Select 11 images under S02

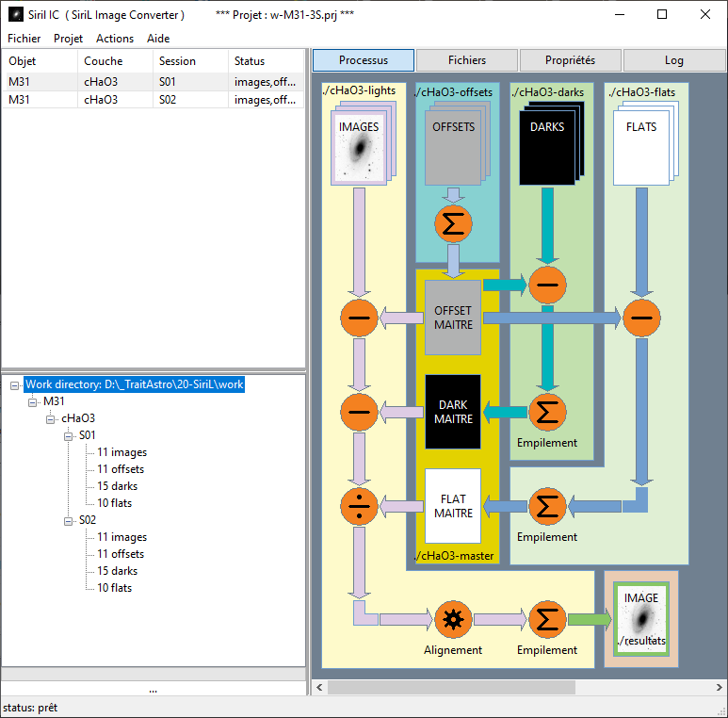(x=122, y=537)
